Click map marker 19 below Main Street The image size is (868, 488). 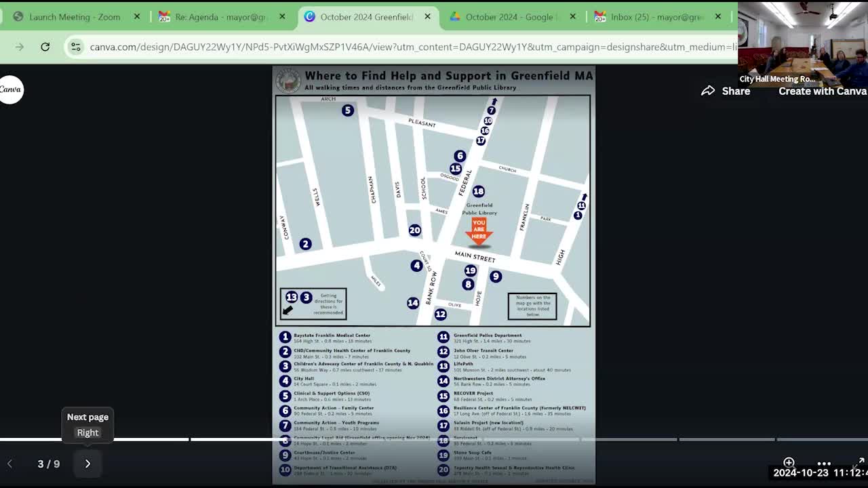pos(470,270)
